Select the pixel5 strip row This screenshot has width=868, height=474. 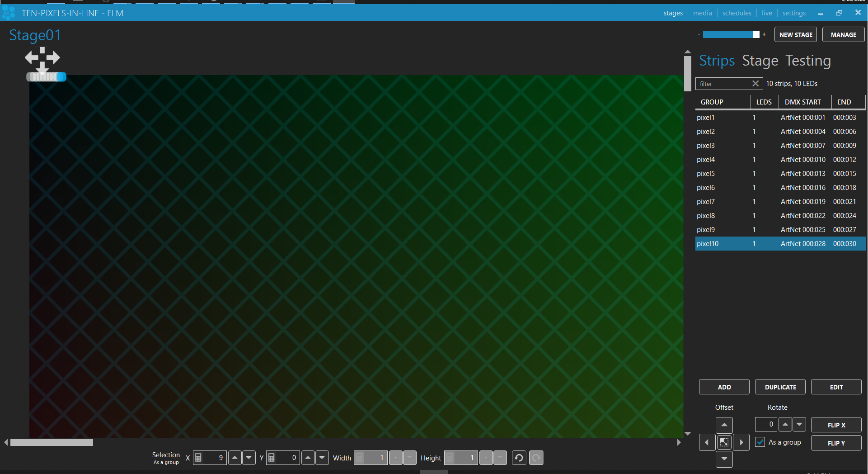(x=746, y=173)
